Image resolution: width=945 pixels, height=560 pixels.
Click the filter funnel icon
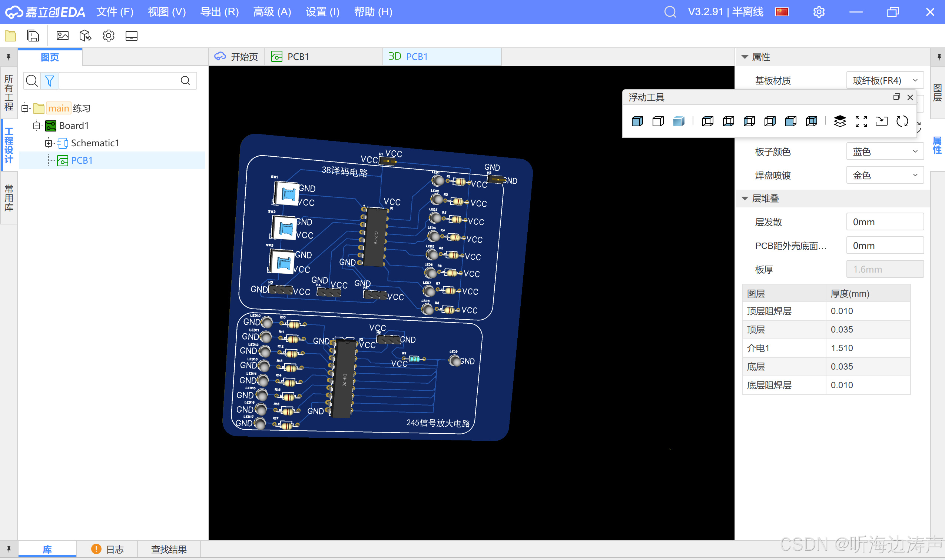click(x=49, y=81)
